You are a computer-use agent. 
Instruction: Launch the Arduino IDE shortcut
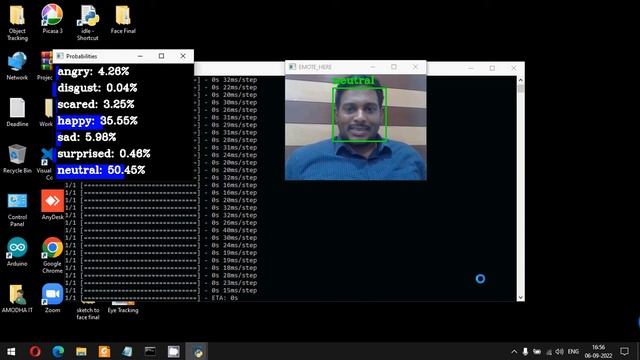pos(17,252)
